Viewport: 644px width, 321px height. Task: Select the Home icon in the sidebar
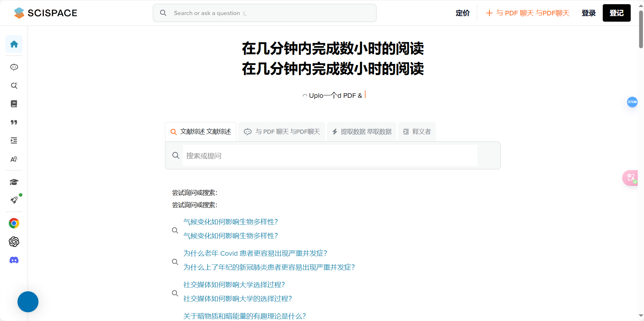click(x=14, y=44)
